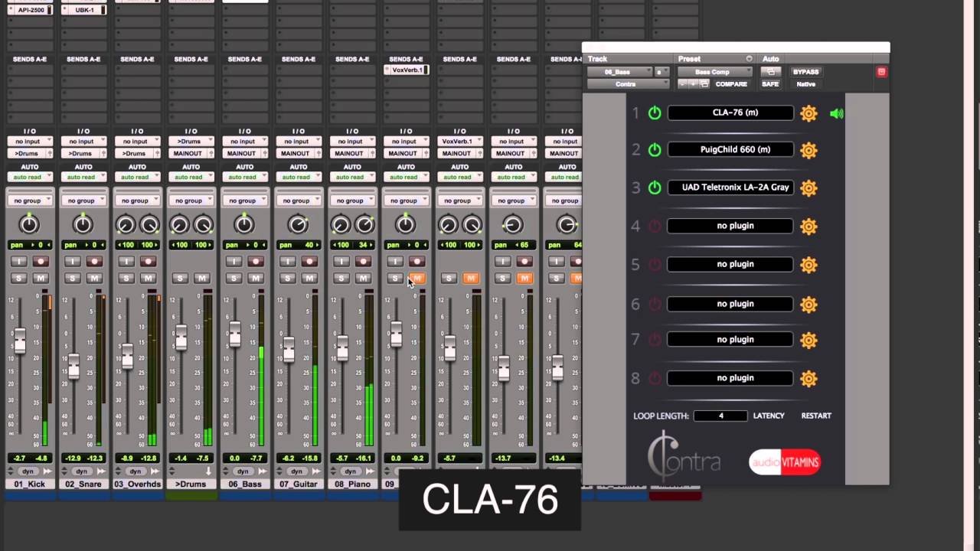Screen dimensions: 980x551
Task: Record-arm the 01_Kick track
Action: click(x=41, y=262)
